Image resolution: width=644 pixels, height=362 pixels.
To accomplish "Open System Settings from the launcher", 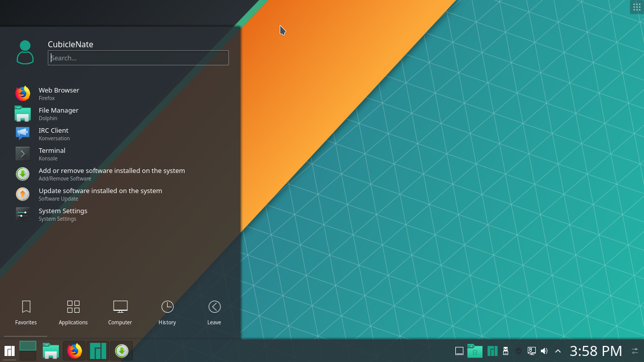I will click(63, 214).
